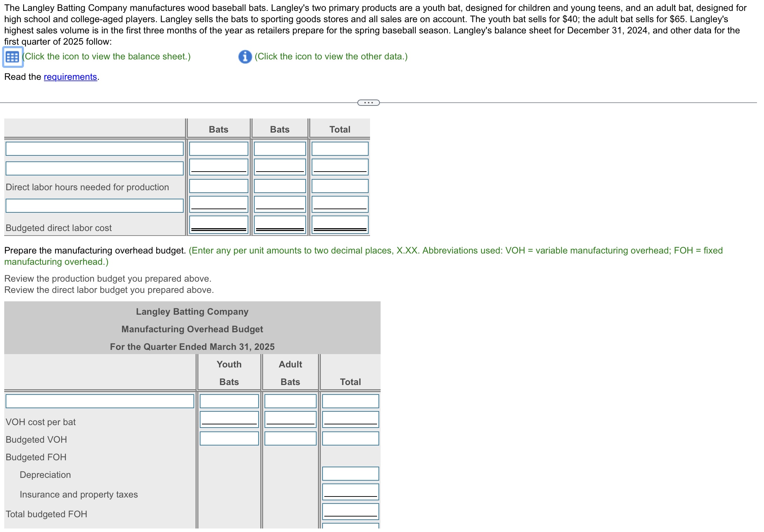Click the Direct labor hours input under first Bats

tap(219, 186)
